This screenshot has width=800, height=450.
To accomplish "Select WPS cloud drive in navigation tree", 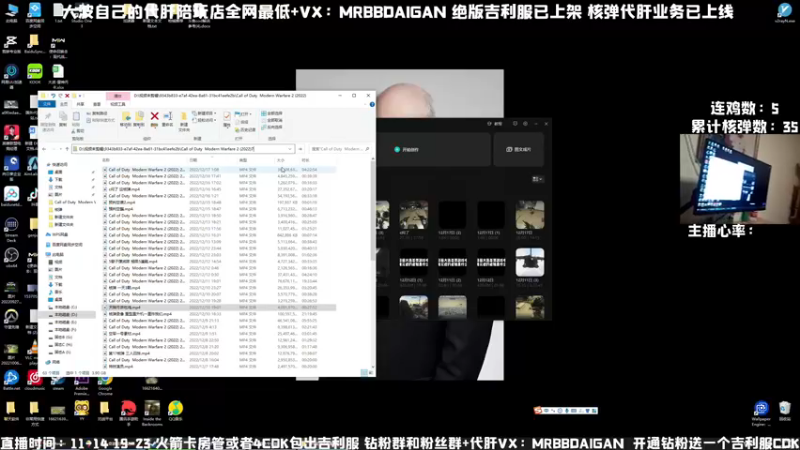I will click(57, 234).
